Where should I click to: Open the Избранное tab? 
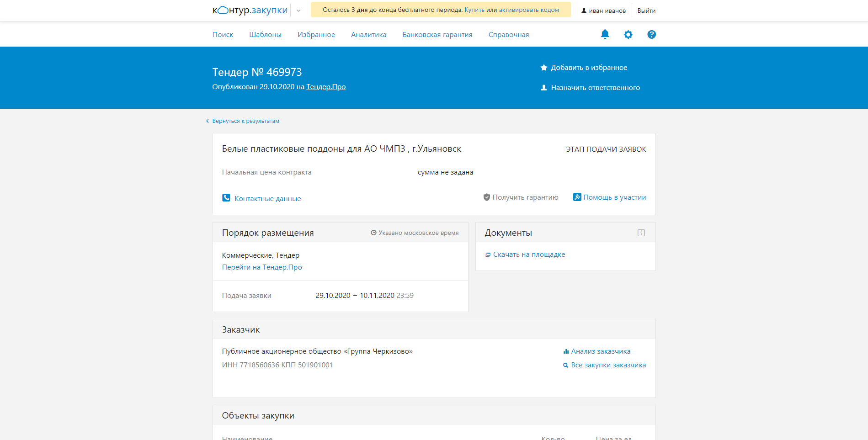pyautogui.click(x=316, y=35)
